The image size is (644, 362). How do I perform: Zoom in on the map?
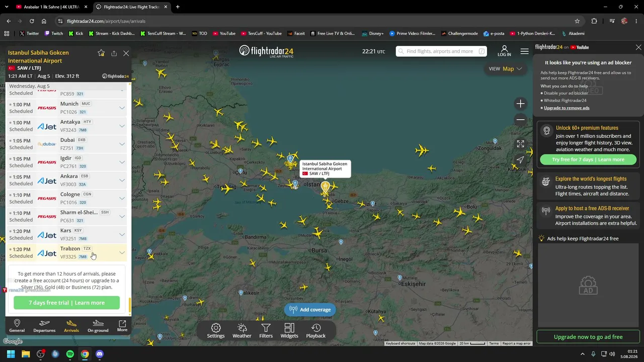[520, 104]
